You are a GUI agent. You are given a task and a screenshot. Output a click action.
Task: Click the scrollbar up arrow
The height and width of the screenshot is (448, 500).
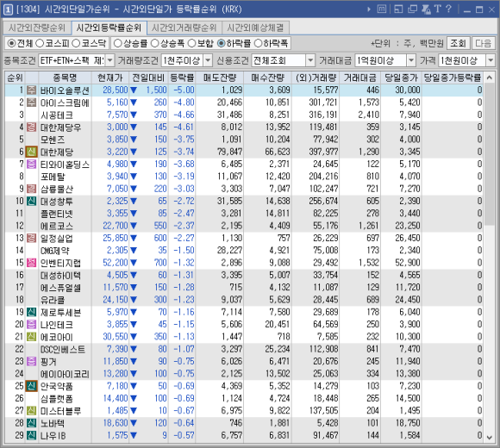(490, 78)
